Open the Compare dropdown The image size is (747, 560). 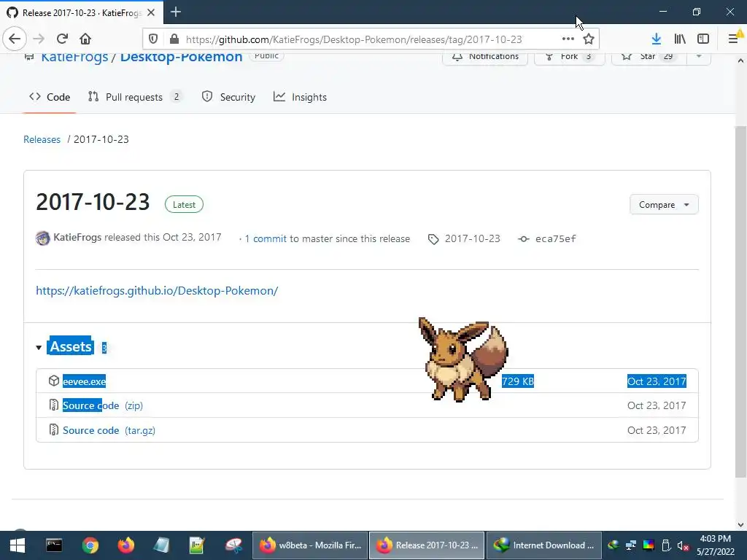(664, 205)
